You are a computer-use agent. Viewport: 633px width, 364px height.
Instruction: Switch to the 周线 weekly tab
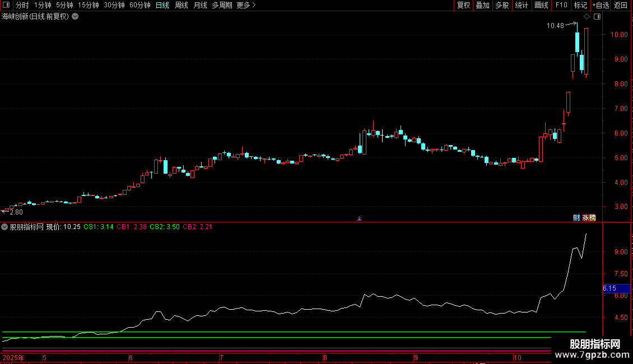pyautogui.click(x=181, y=5)
